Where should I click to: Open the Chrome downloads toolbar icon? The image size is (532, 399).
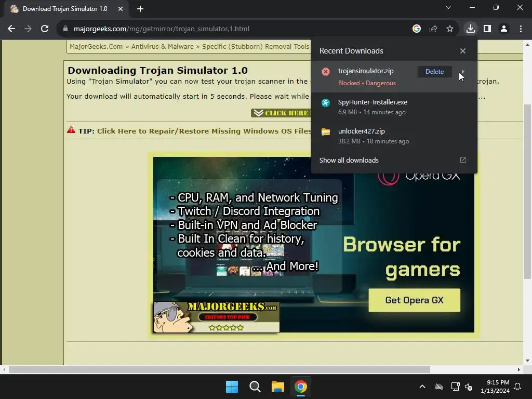coord(471,29)
